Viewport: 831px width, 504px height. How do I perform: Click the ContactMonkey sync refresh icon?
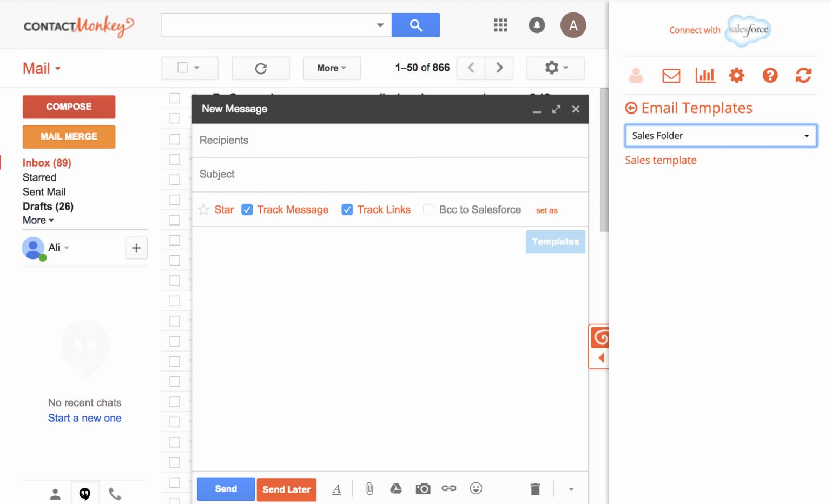pyautogui.click(x=803, y=75)
